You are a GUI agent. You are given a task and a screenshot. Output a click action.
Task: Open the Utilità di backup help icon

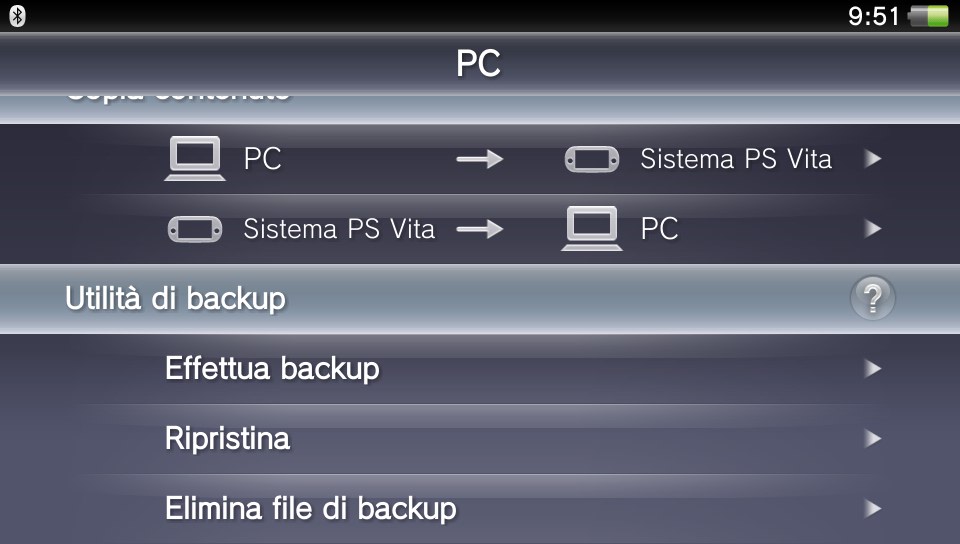[x=872, y=298]
